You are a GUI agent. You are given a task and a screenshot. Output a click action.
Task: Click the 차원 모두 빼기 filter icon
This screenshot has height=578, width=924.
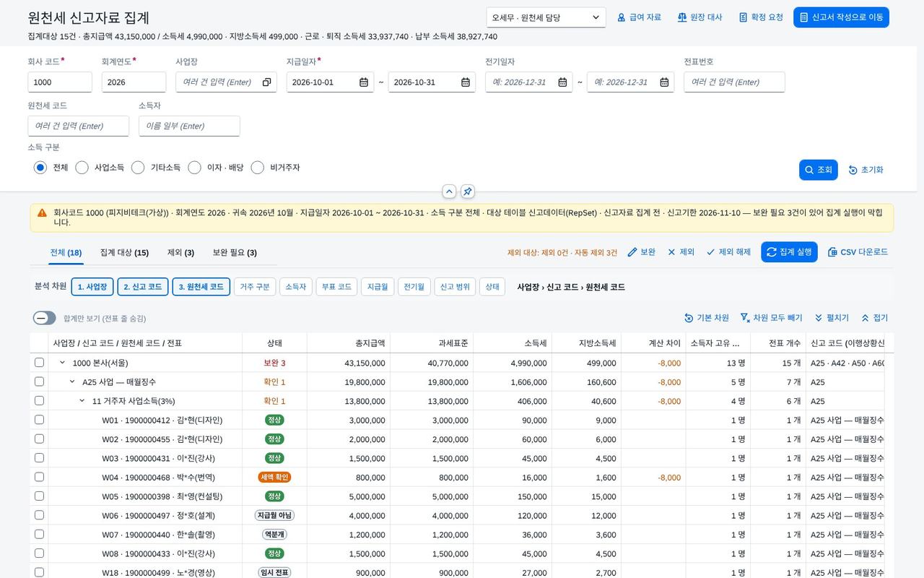[745, 318]
